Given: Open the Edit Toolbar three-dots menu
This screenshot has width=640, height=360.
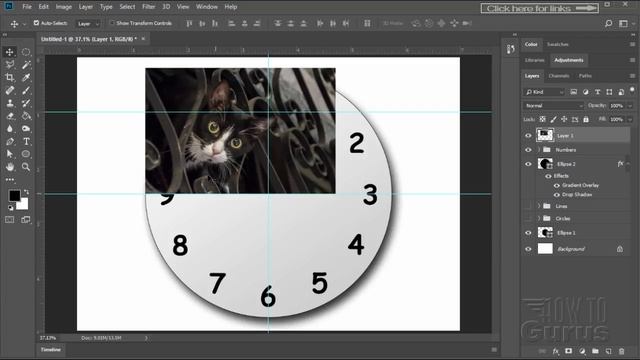Looking at the screenshot, I should pos(9,179).
